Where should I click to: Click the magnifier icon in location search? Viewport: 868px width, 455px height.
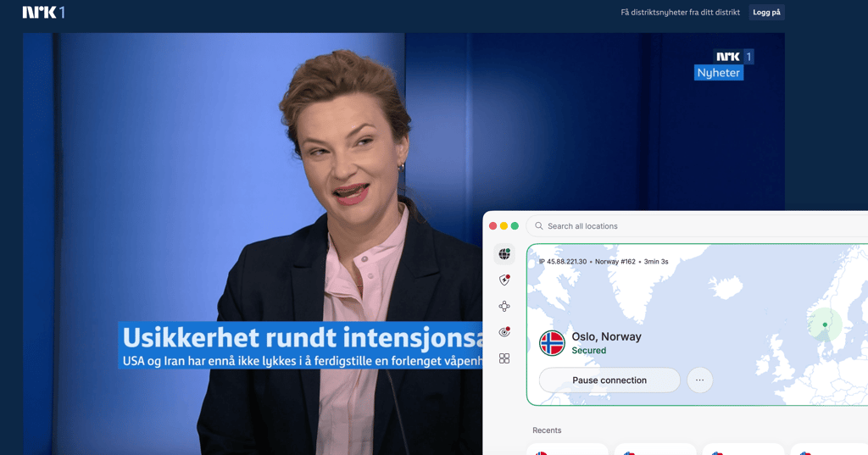pos(538,226)
